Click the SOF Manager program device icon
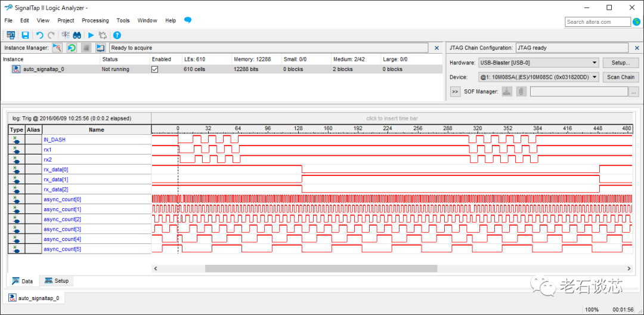644x315 pixels. (507, 92)
